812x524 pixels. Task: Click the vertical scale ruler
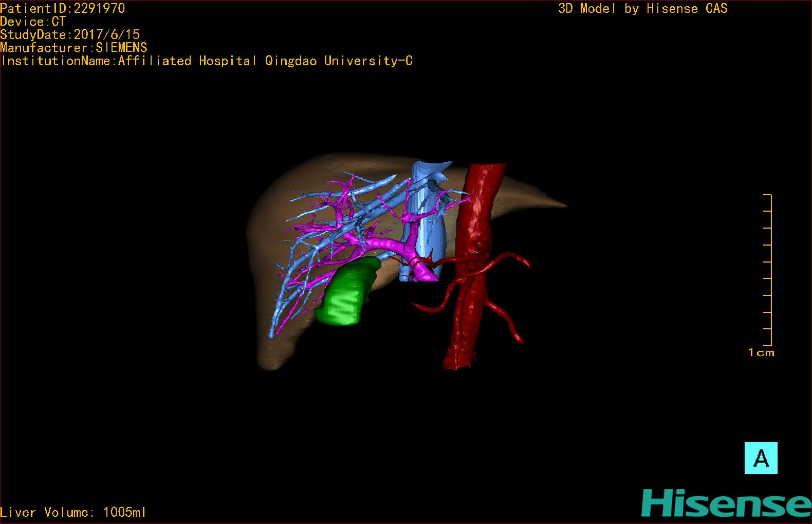(x=769, y=270)
